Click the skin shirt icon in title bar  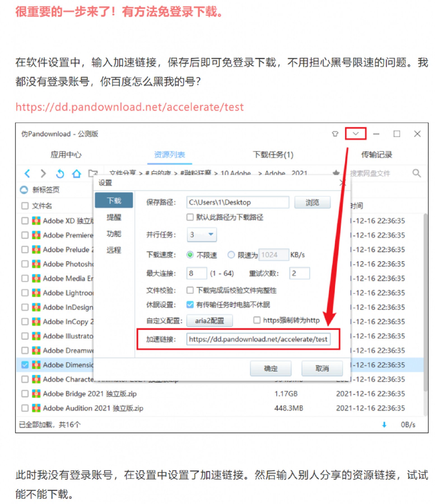(335, 134)
